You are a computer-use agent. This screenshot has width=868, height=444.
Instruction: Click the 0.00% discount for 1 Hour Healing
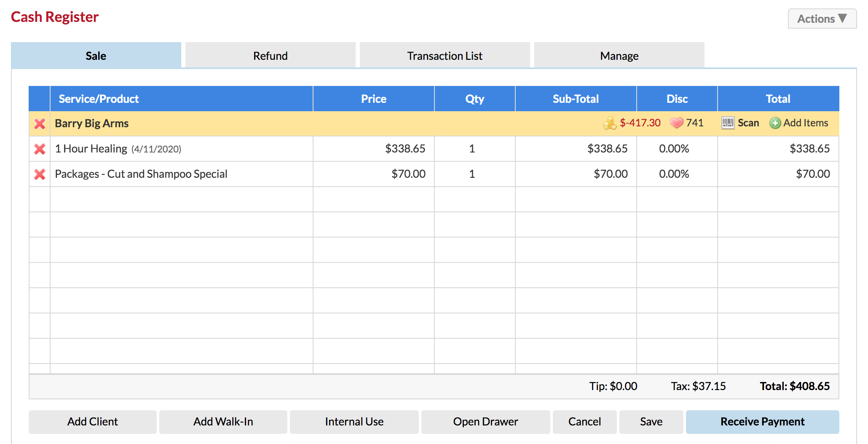coord(674,149)
